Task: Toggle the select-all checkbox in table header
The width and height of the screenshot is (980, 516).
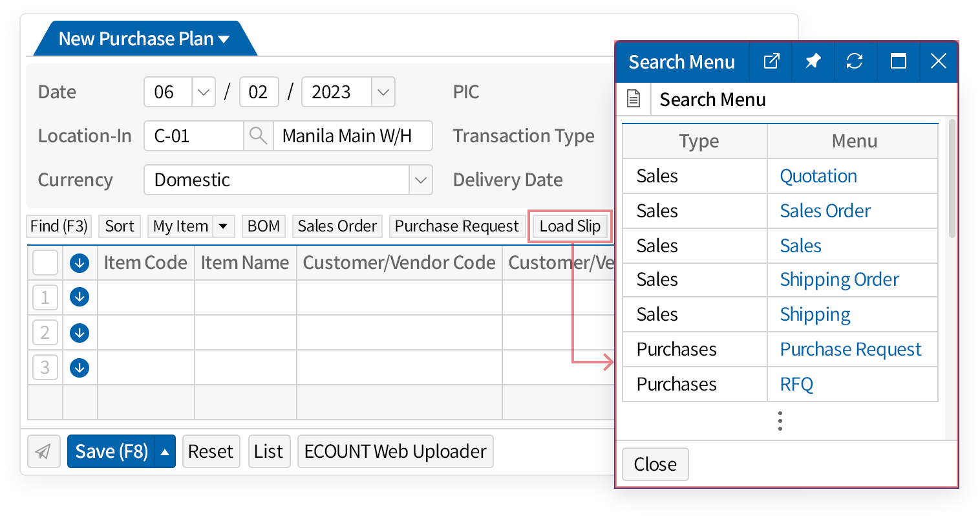Action: click(x=45, y=263)
